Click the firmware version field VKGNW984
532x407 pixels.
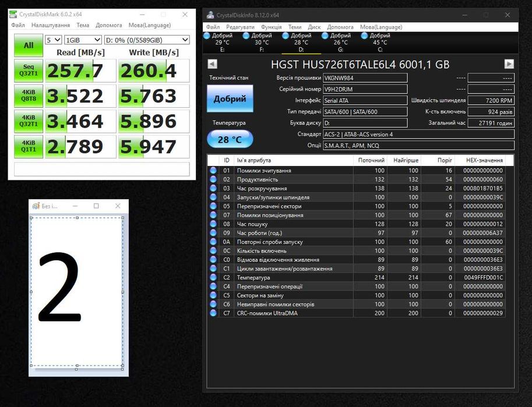(365, 77)
